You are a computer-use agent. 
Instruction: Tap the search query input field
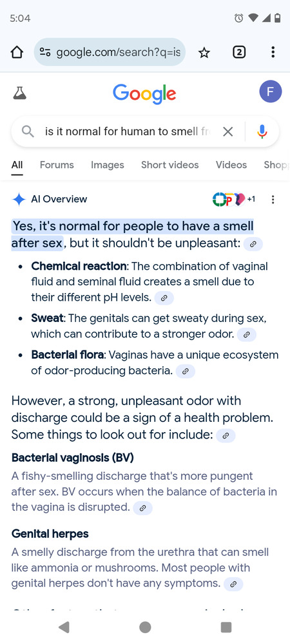coord(128,131)
